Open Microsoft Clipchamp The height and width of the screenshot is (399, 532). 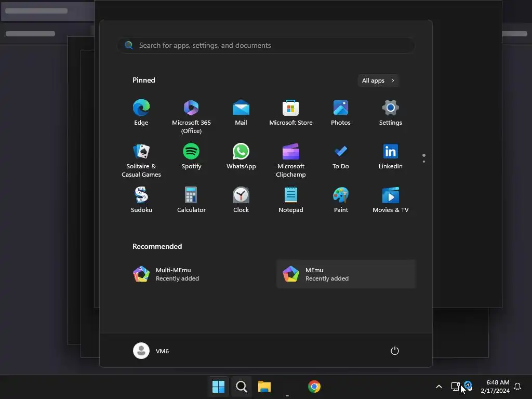pos(291,161)
